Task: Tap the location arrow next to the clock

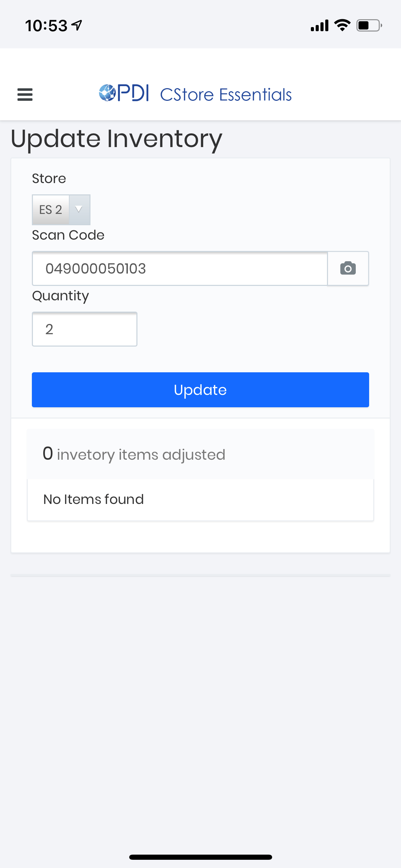Action: pyautogui.click(x=76, y=25)
